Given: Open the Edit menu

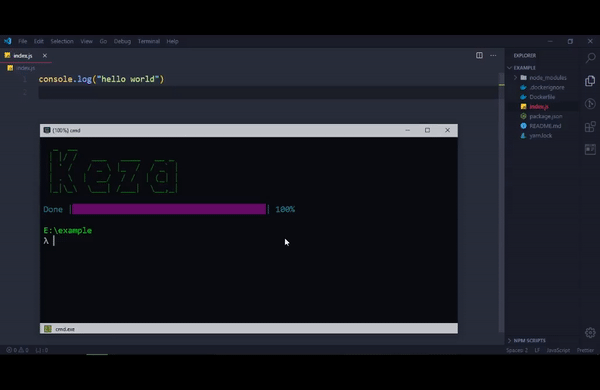Looking at the screenshot, I should [39, 41].
